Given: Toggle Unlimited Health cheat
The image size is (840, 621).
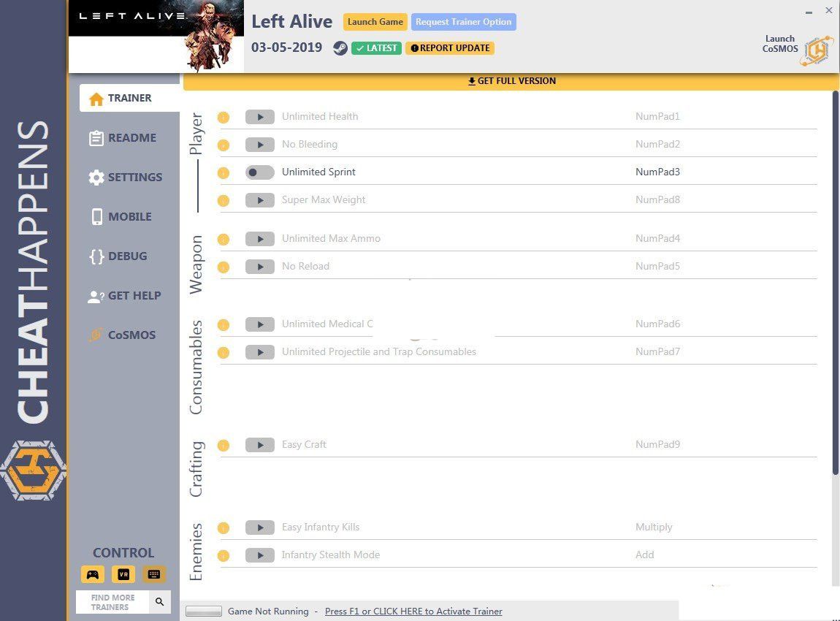Looking at the screenshot, I should [x=260, y=117].
